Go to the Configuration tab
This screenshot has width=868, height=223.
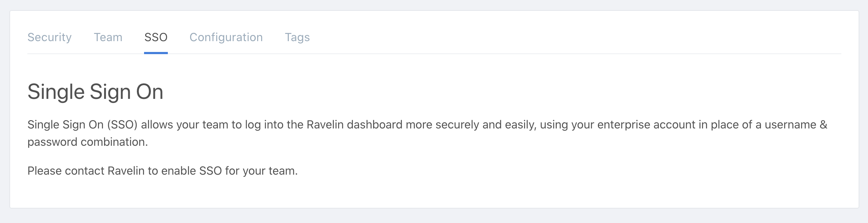coord(226,37)
